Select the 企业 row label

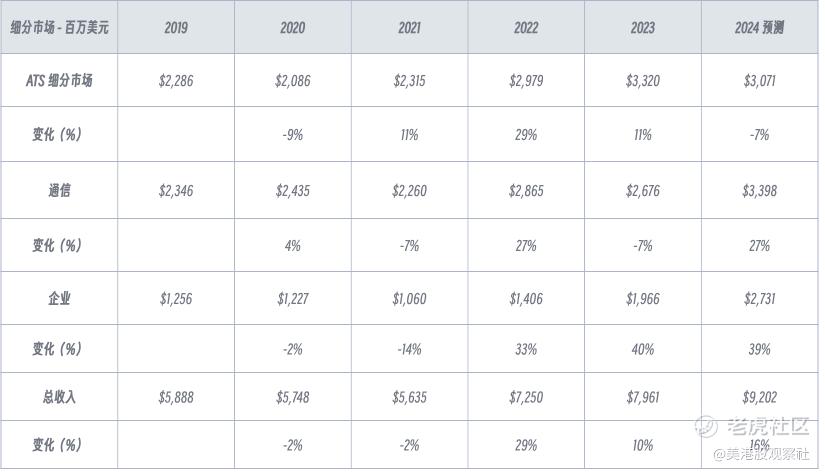point(60,297)
